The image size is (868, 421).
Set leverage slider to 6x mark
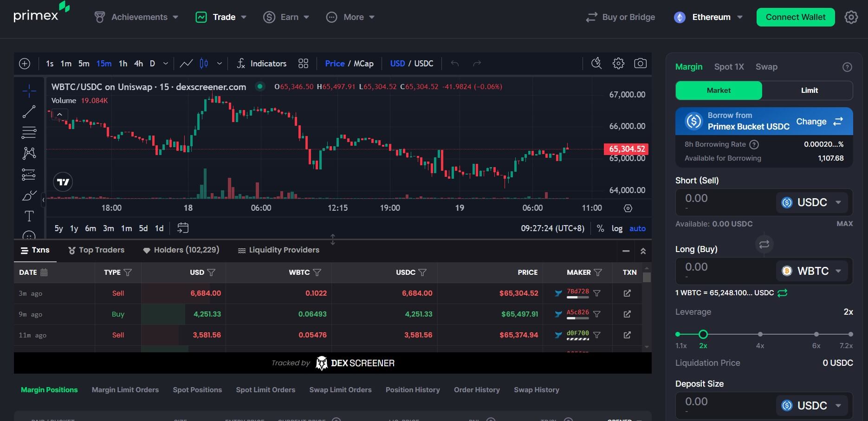coord(816,334)
